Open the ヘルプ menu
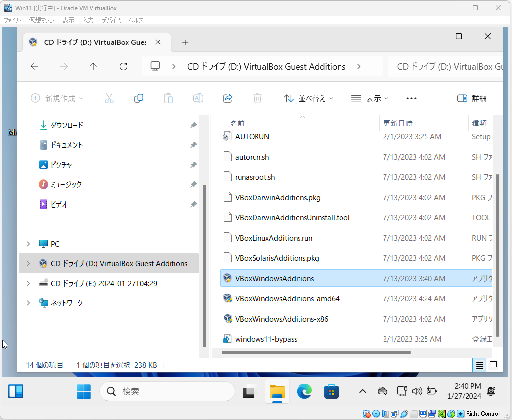The image size is (512, 420). click(x=136, y=20)
